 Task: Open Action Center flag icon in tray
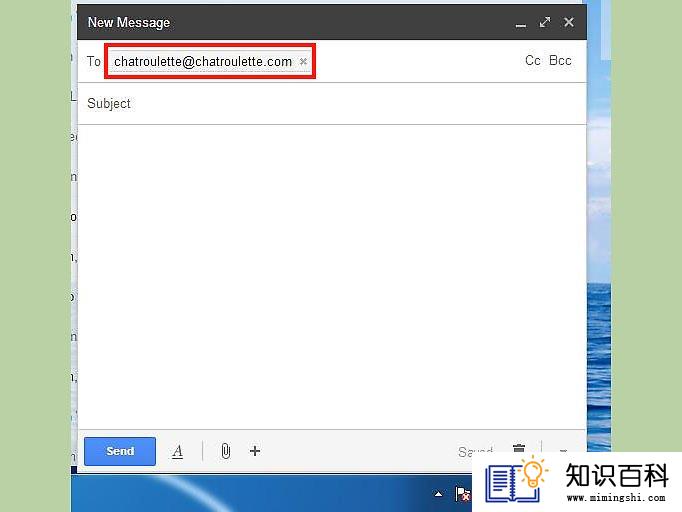coord(462,494)
